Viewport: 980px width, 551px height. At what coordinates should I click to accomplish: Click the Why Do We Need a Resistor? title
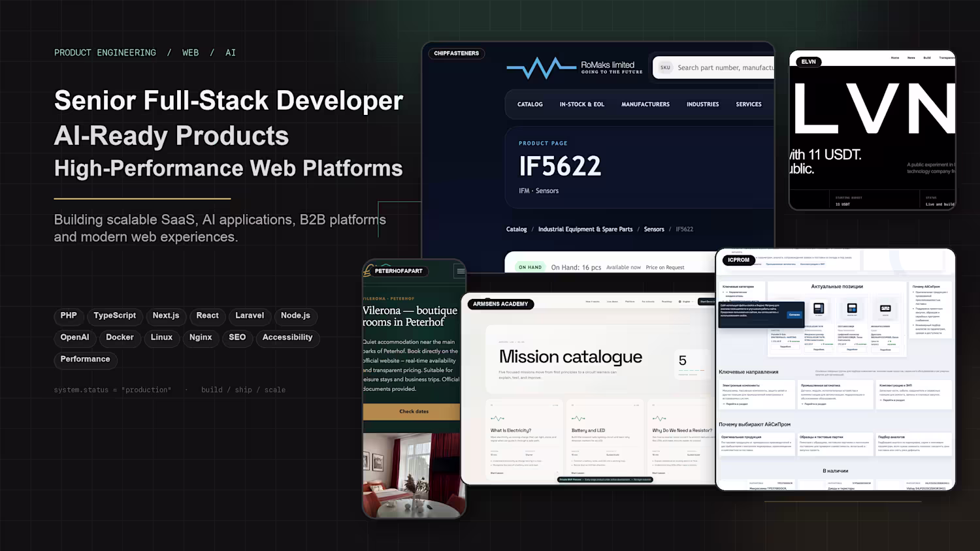[682, 430]
